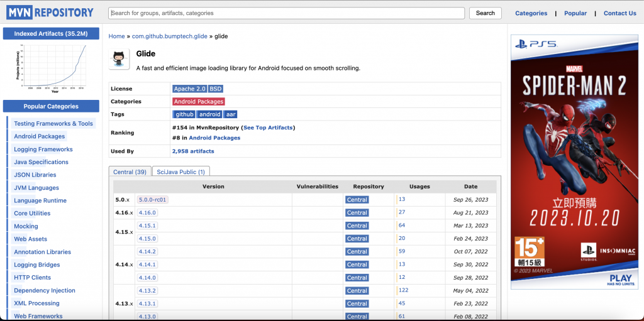The image size is (644, 321).
Task: Open usages count 13 for 5.0.0-rc01
Action: point(402,199)
